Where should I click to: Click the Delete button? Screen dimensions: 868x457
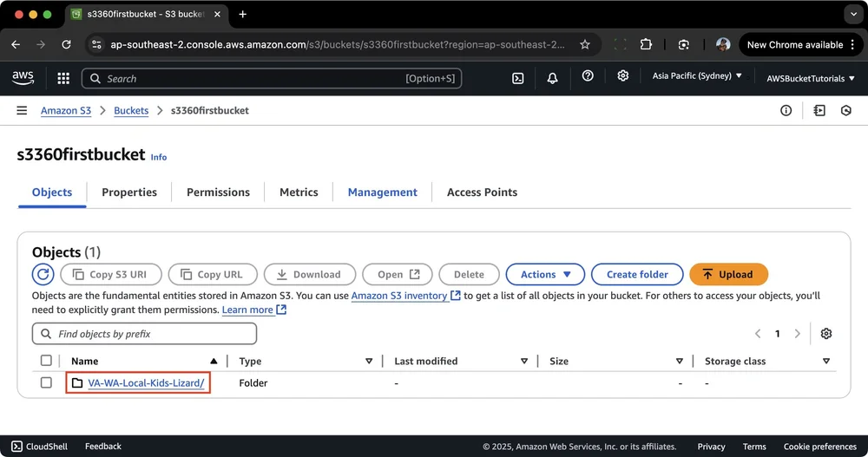pyautogui.click(x=469, y=274)
